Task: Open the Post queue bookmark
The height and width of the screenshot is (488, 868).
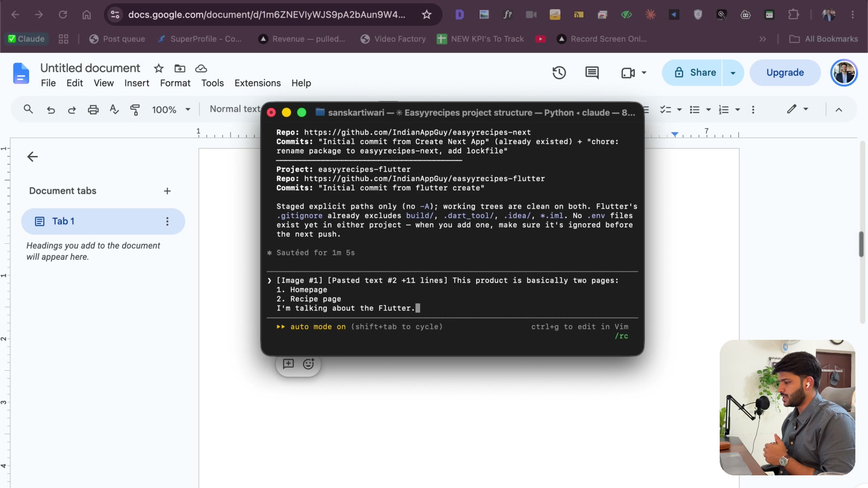Action: click(x=117, y=39)
